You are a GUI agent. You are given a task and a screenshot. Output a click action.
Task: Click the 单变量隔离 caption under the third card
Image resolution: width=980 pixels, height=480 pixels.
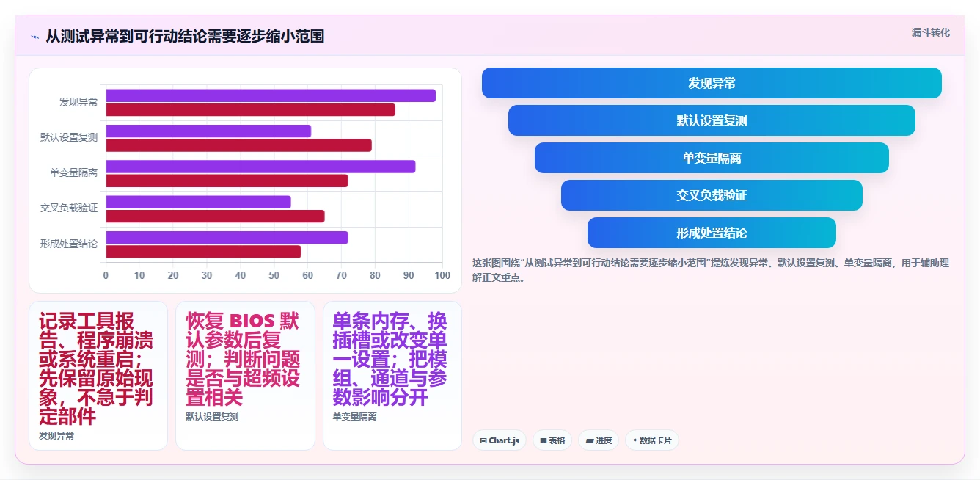[355, 417]
